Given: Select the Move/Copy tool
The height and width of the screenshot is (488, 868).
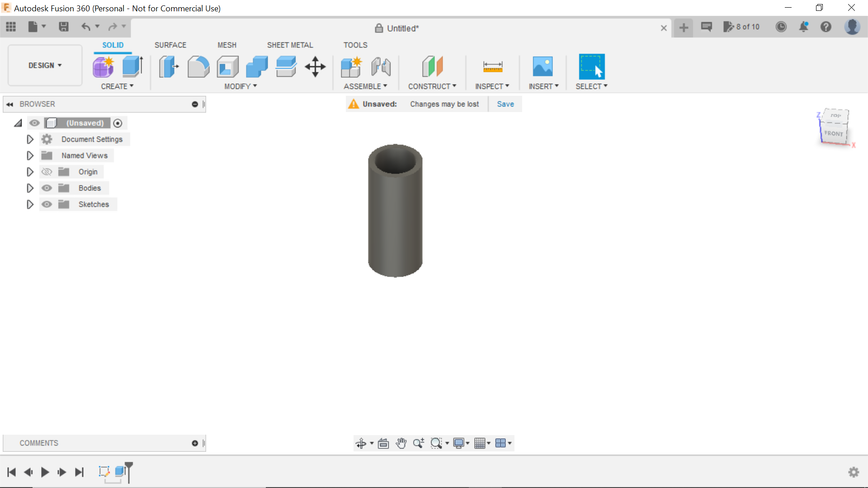Looking at the screenshot, I should point(315,66).
